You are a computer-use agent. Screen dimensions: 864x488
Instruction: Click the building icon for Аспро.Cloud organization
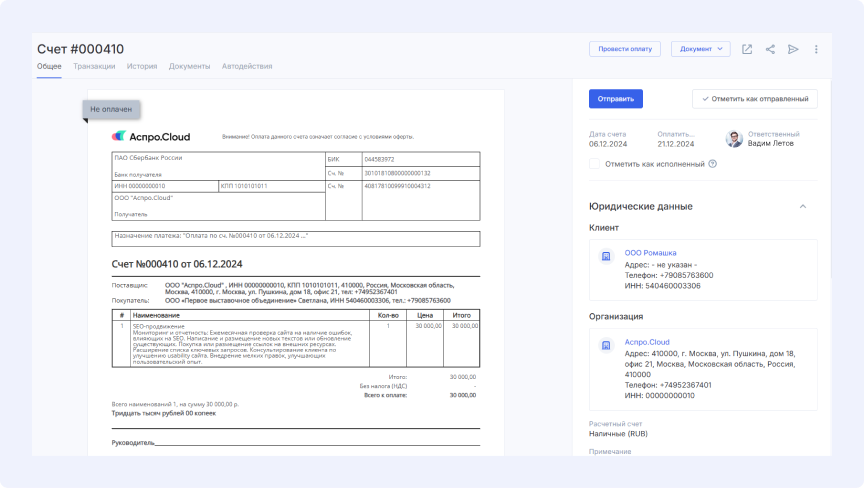(605, 345)
